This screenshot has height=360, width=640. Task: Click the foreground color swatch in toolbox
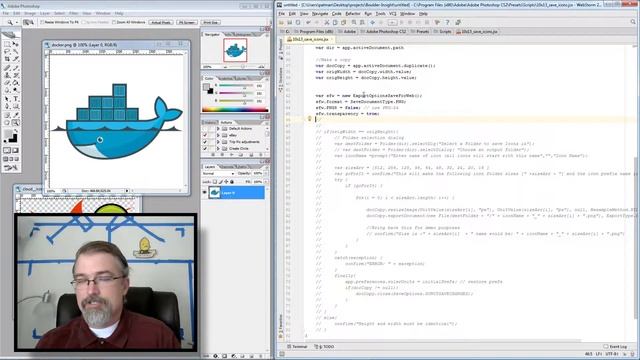[8, 135]
